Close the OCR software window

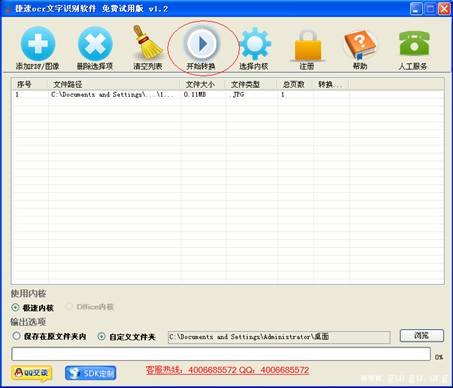[x=444, y=9]
